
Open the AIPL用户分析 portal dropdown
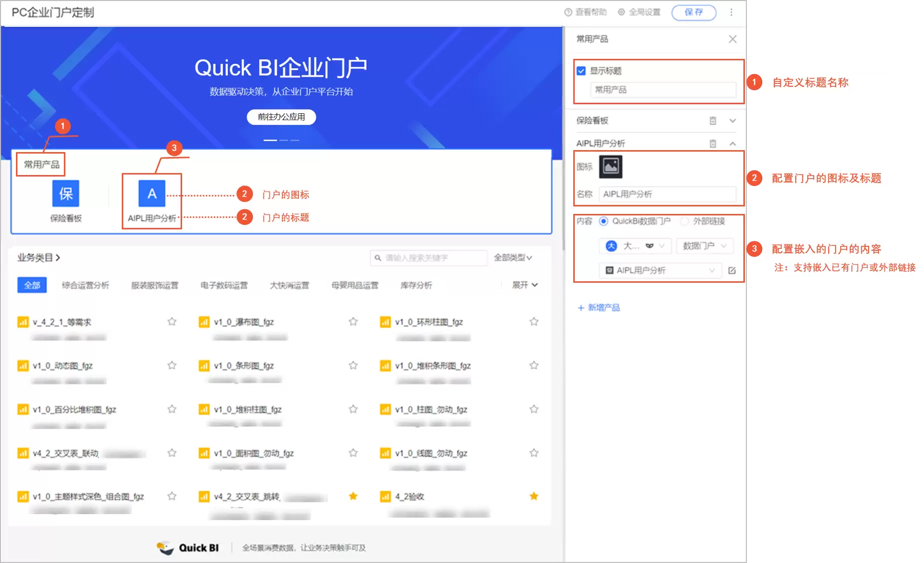(x=661, y=270)
